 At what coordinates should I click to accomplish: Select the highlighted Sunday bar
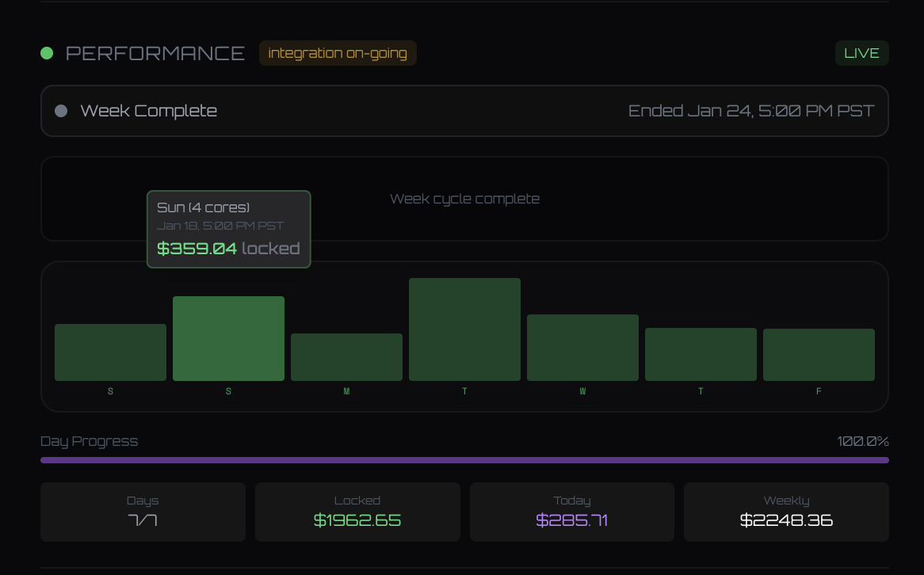click(228, 337)
